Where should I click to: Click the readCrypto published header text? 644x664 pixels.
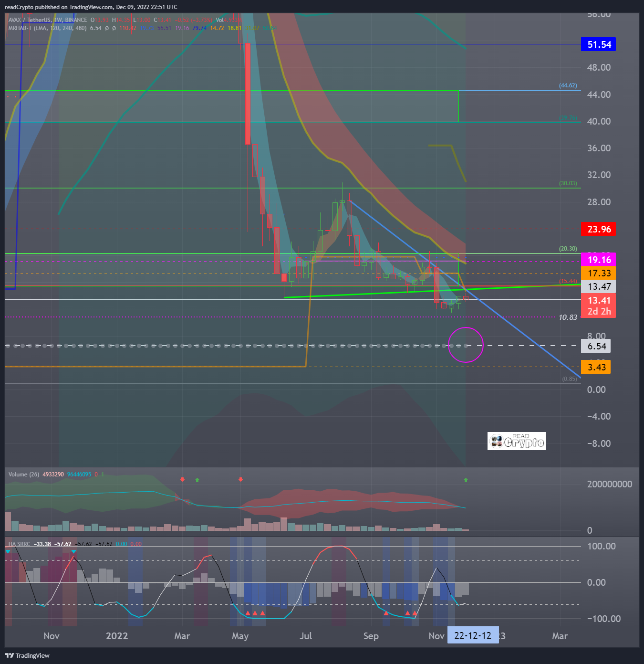91,7
